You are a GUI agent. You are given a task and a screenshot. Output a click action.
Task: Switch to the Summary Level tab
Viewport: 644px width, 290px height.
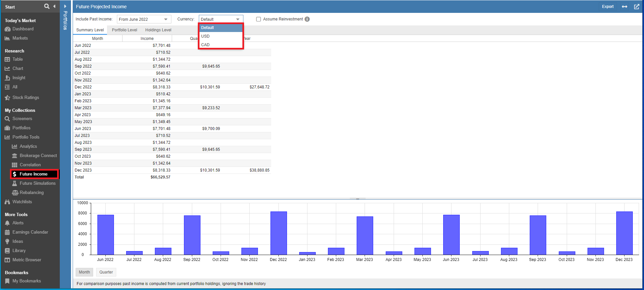(x=90, y=30)
